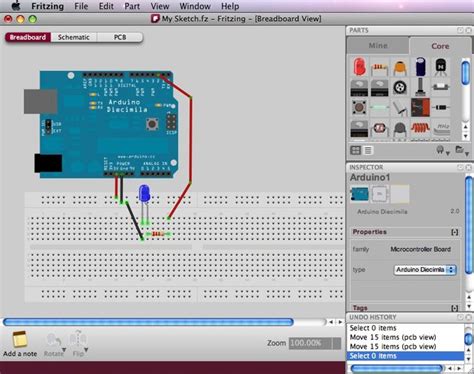Open the bin folder dropdown menu

click(461, 151)
